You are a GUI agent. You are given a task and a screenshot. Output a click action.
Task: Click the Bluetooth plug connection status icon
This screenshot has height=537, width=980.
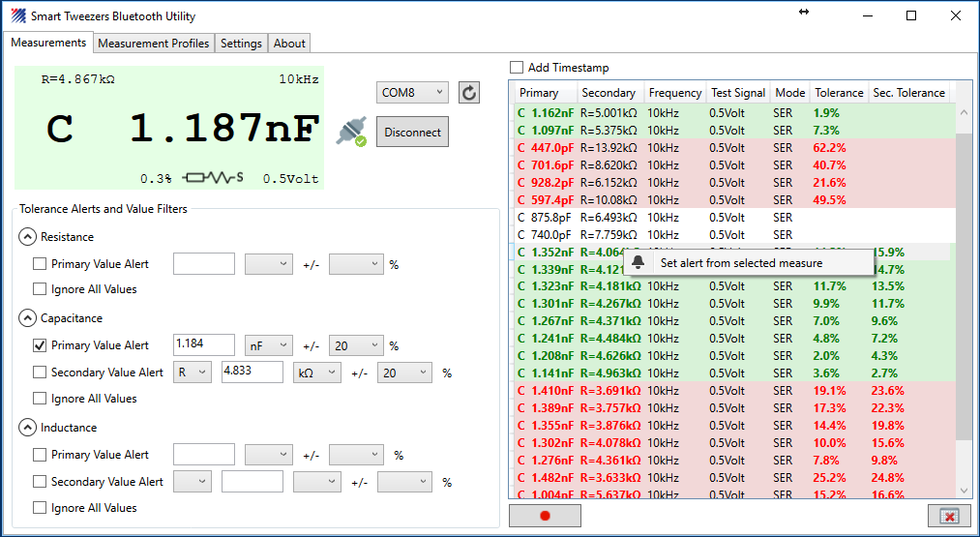(350, 133)
